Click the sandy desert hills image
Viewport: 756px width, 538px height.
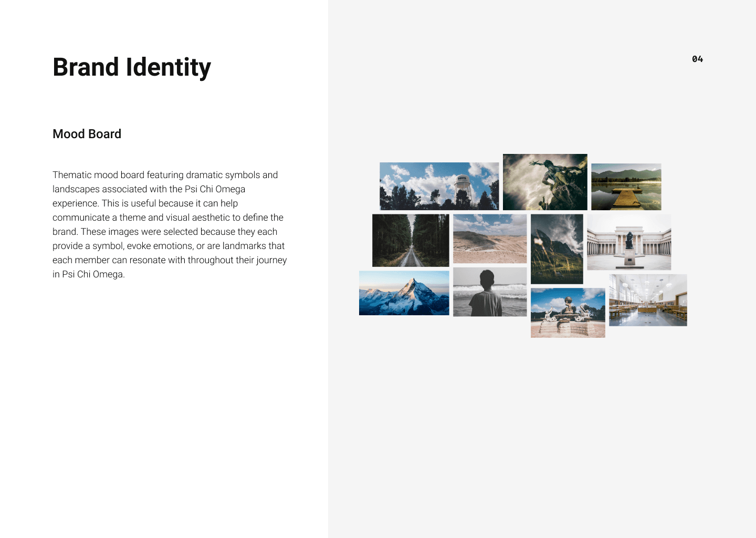coord(489,239)
